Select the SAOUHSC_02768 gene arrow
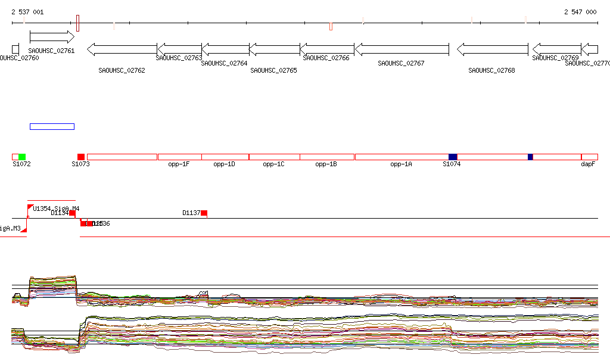 click(492, 49)
